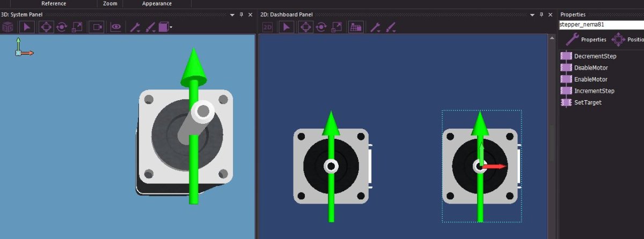Image resolution: width=644 pixels, height=239 pixels.
Task: Close the 3D System Panel
Action: tap(250, 14)
